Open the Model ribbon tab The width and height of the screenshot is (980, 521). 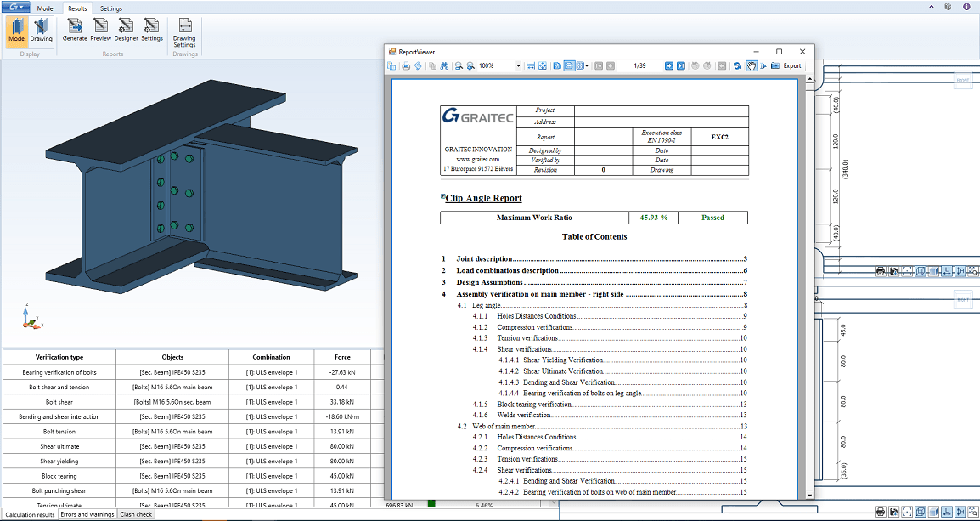[46, 8]
